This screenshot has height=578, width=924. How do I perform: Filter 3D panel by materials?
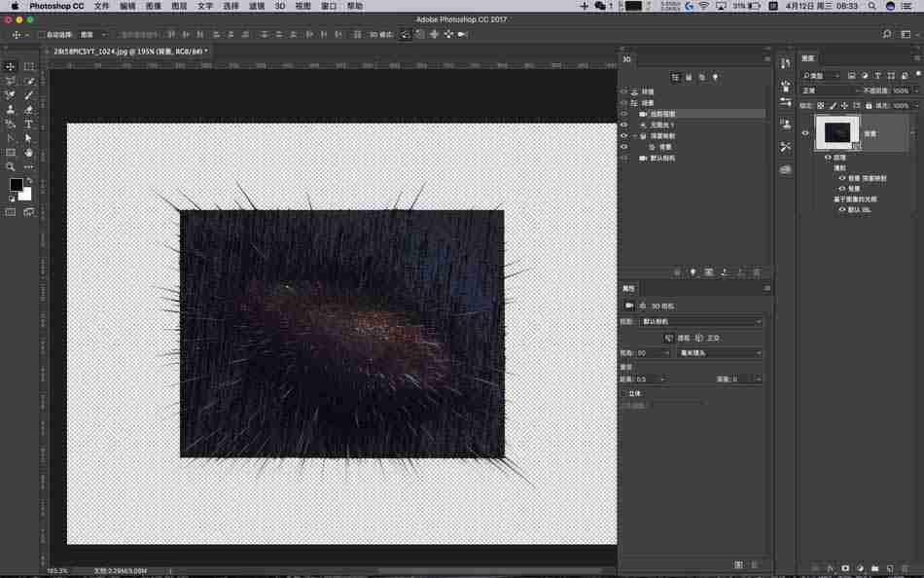pyautogui.click(x=702, y=77)
